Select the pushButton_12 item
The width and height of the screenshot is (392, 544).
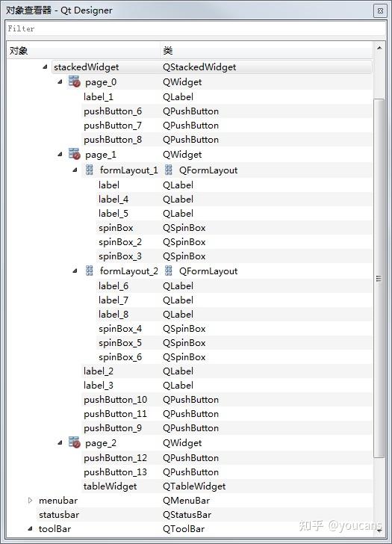116,458
